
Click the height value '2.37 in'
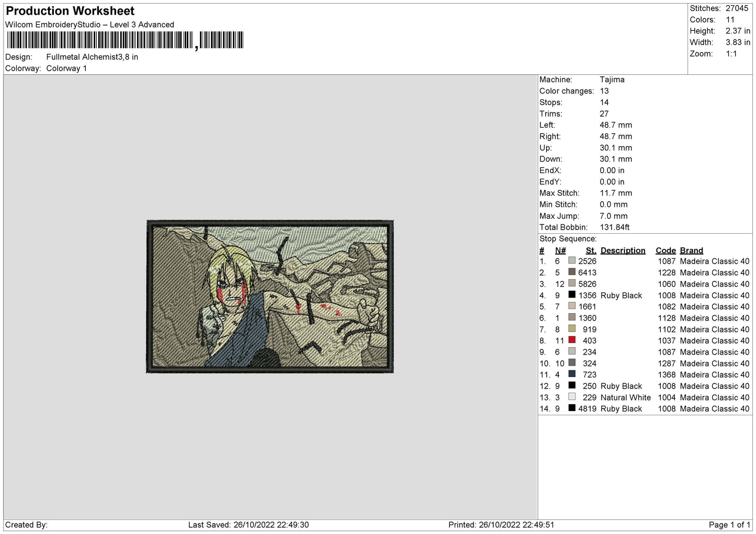(x=738, y=31)
